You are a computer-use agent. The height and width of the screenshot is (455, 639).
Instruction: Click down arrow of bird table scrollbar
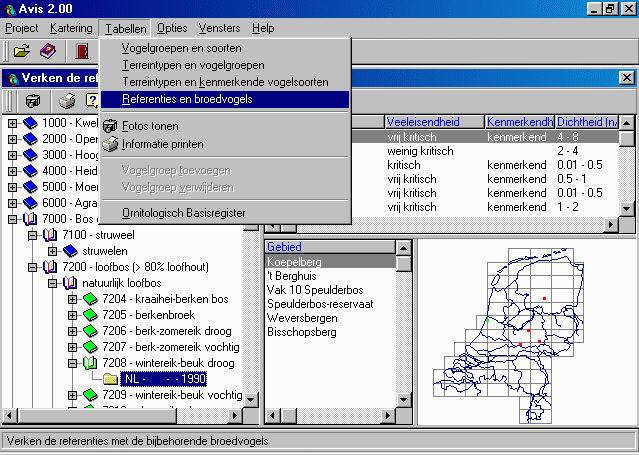pyautogui.click(x=627, y=209)
